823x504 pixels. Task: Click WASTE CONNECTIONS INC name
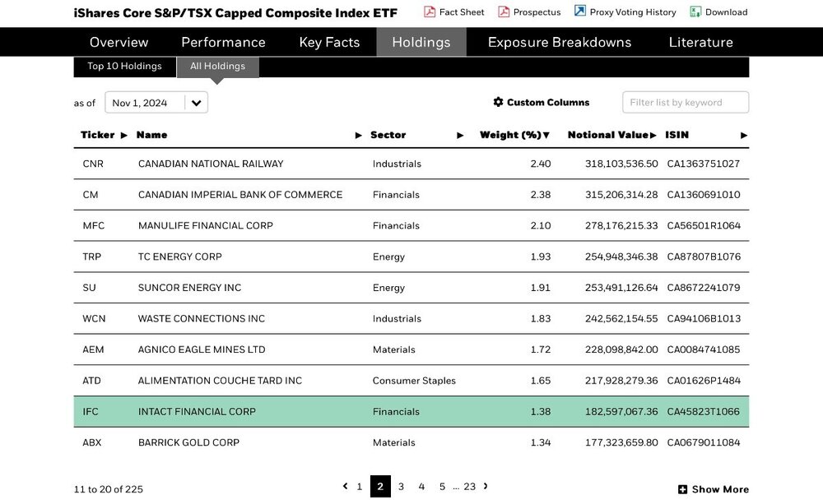(202, 318)
